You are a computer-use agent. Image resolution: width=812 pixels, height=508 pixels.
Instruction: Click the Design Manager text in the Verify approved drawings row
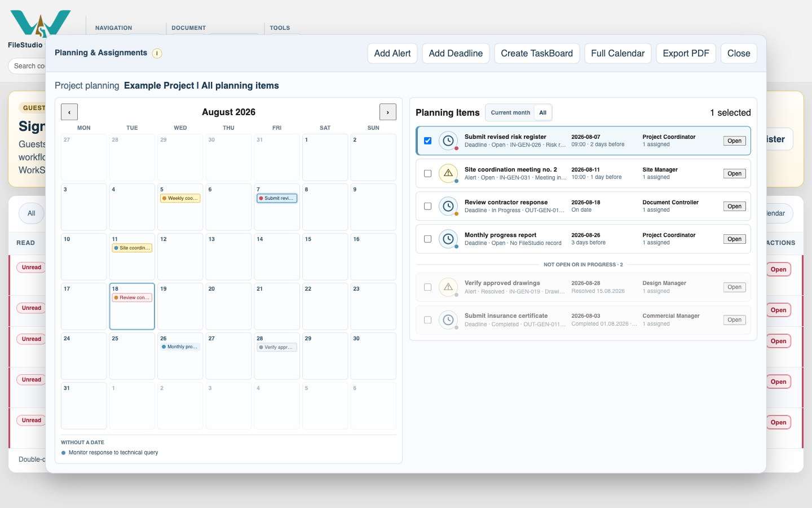[664, 283]
